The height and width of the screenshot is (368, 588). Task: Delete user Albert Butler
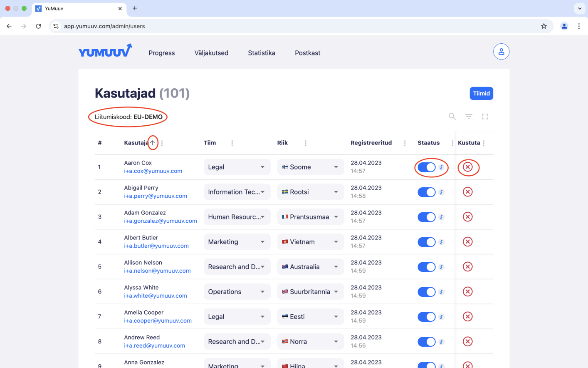point(468,242)
